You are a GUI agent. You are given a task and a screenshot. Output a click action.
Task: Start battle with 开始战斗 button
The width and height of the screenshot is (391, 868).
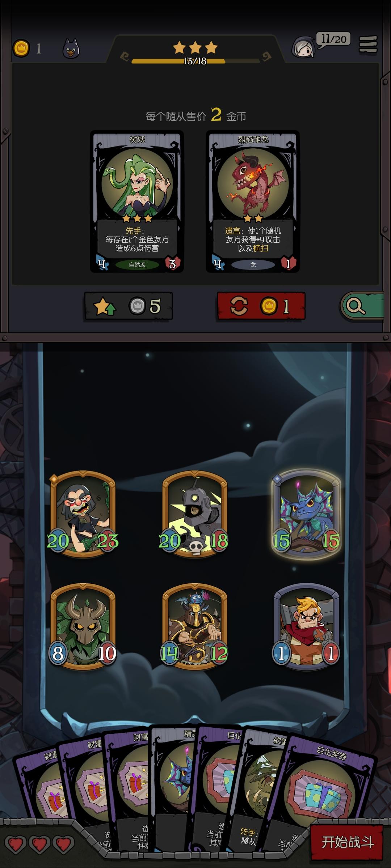[x=347, y=842]
